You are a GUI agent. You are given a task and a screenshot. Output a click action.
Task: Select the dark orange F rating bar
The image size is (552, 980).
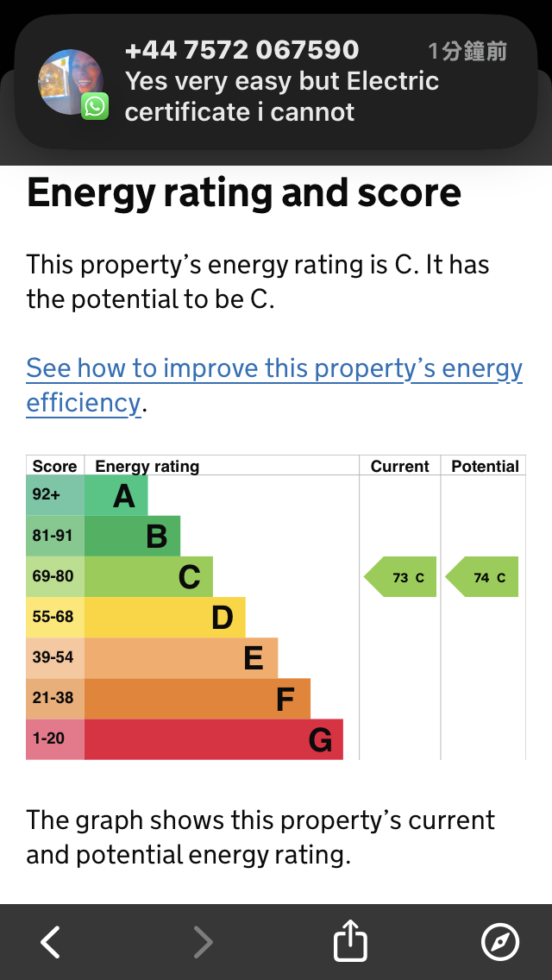[198, 699]
